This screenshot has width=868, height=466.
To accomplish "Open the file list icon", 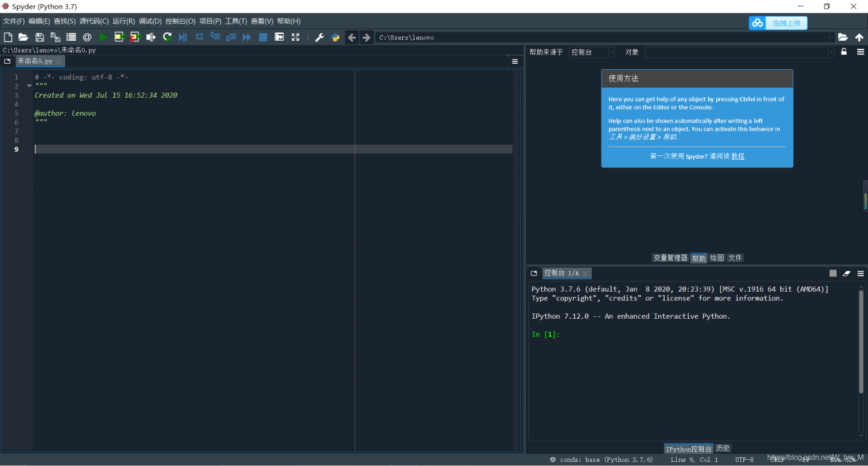I will (71, 37).
